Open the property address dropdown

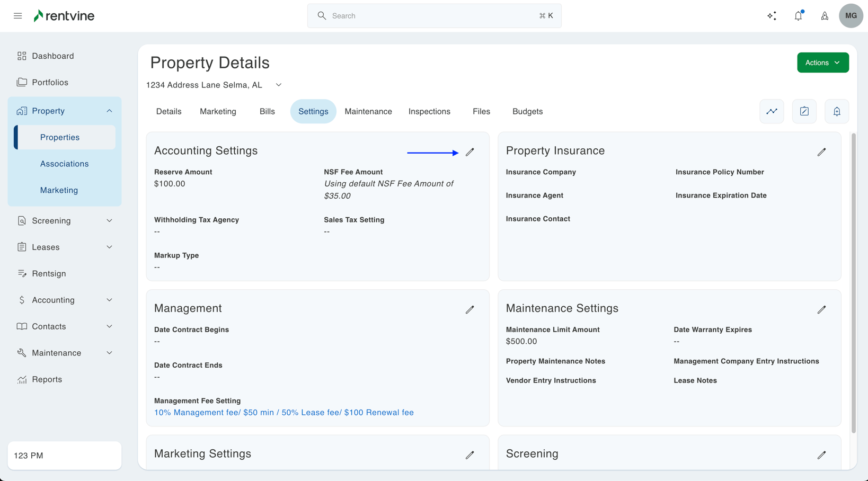coord(214,85)
